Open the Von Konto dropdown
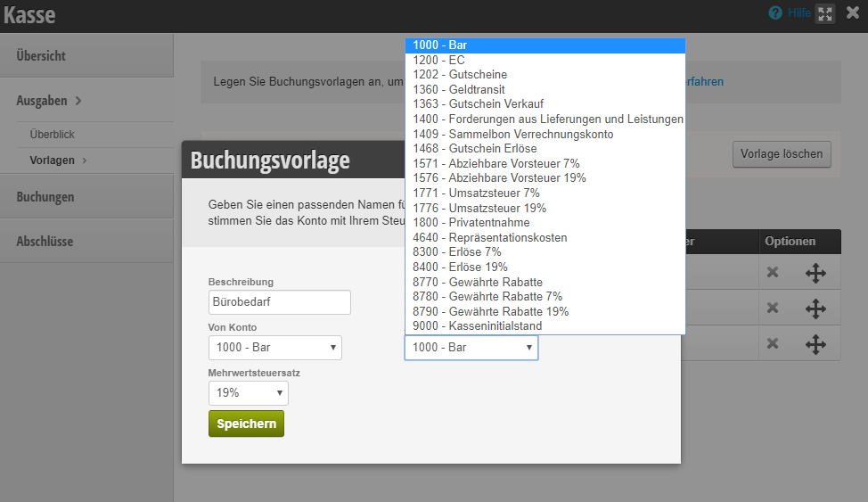Screen dimensions: 868x502 tap(274, 348)
